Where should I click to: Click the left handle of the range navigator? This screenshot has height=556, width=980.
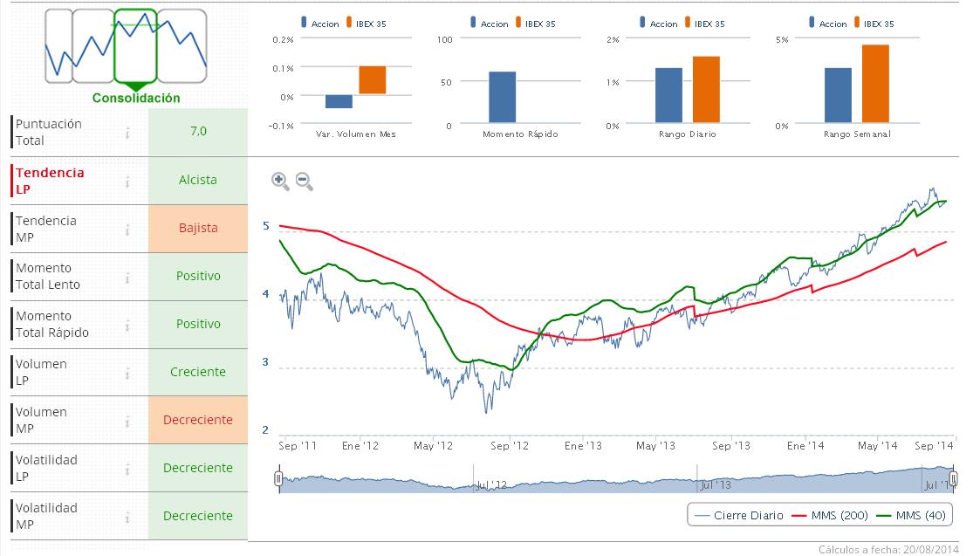pyautogui.click(x=278, y=479)
